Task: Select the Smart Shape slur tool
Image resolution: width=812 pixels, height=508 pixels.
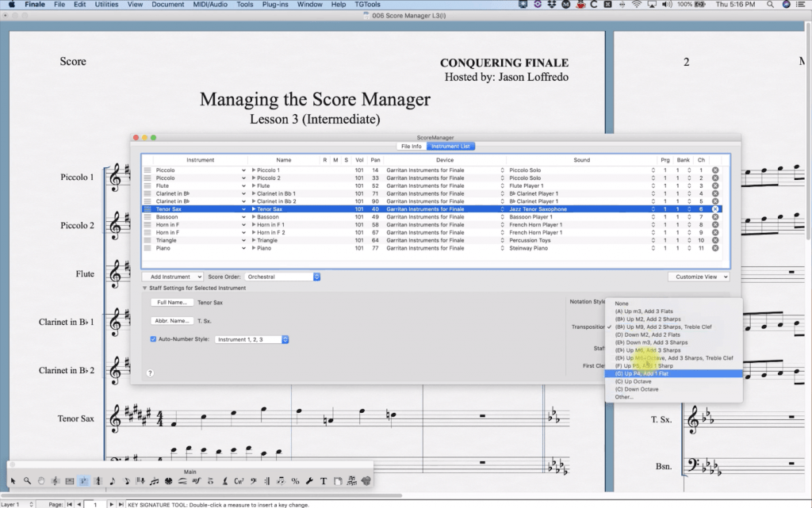Action: 182,480
